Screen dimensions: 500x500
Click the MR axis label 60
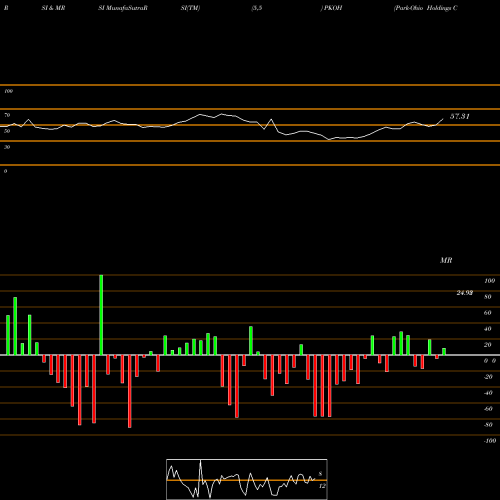(x=488, y=313)
